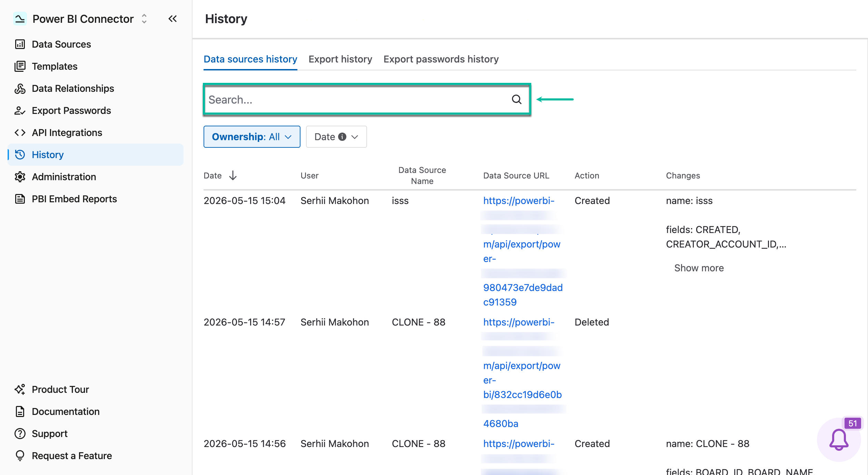Open Data Sources menu label

pyautogui.click(x=61, y=44)
